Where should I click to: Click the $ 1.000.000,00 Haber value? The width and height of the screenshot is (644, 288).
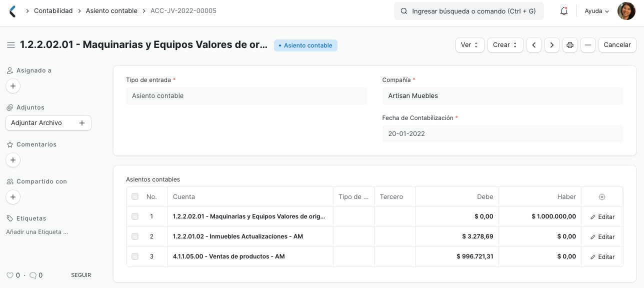coord(553,216)
